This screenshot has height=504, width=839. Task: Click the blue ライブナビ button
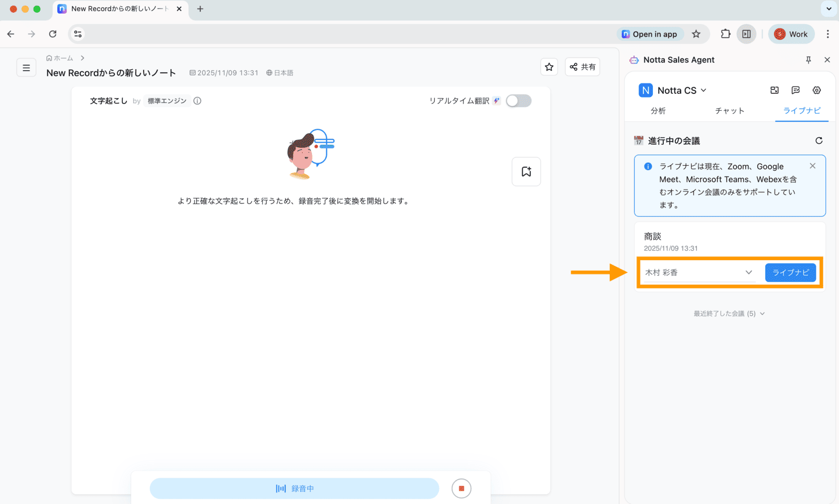(790, 273)
